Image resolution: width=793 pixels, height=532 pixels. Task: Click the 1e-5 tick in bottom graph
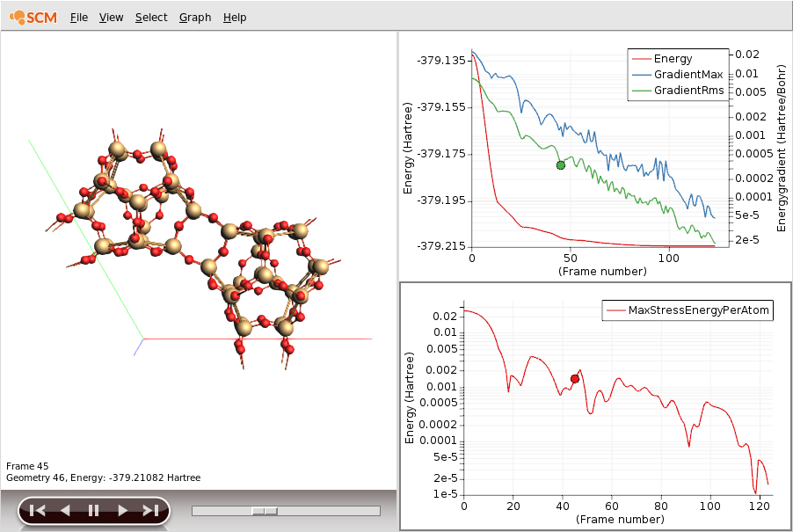[x=445, y=493]
